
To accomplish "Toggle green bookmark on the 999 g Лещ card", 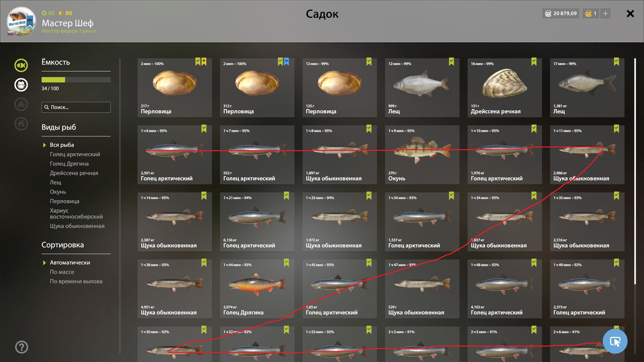I will (x=451, y=62).
